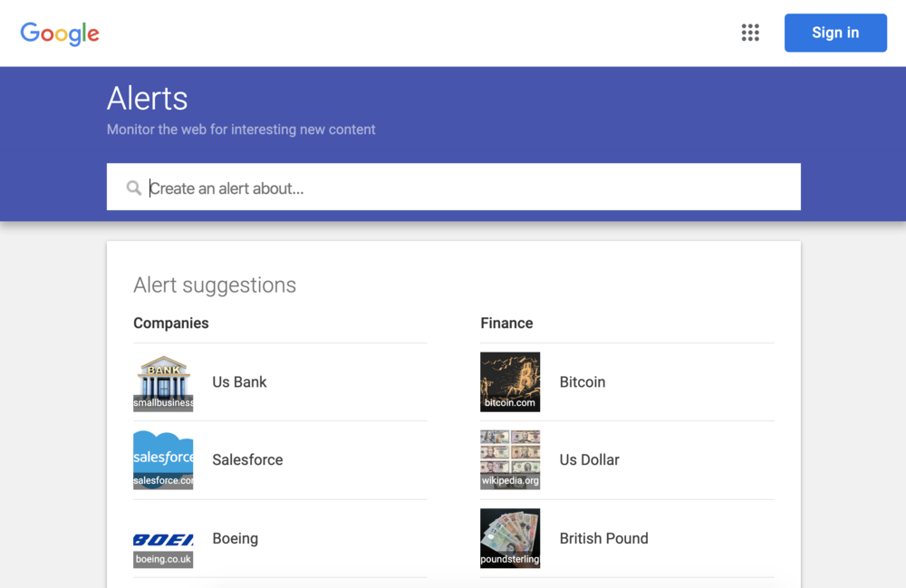Screen dimensions: 906x588
Task: Click the Google logo
Action: coord(60,34)
